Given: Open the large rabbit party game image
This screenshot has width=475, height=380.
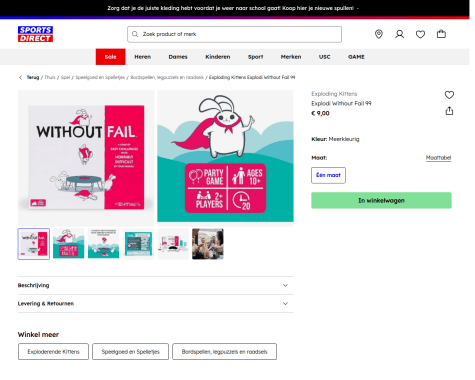Looking at the screenshot, I should point(225,158).
